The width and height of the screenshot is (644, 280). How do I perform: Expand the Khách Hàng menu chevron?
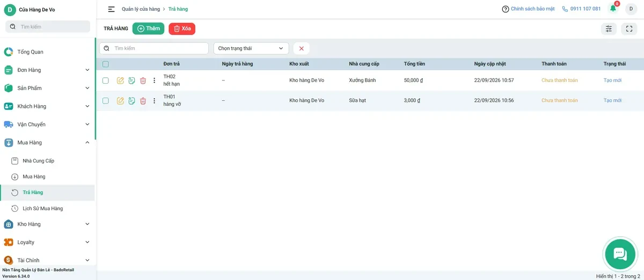(87, 106)
